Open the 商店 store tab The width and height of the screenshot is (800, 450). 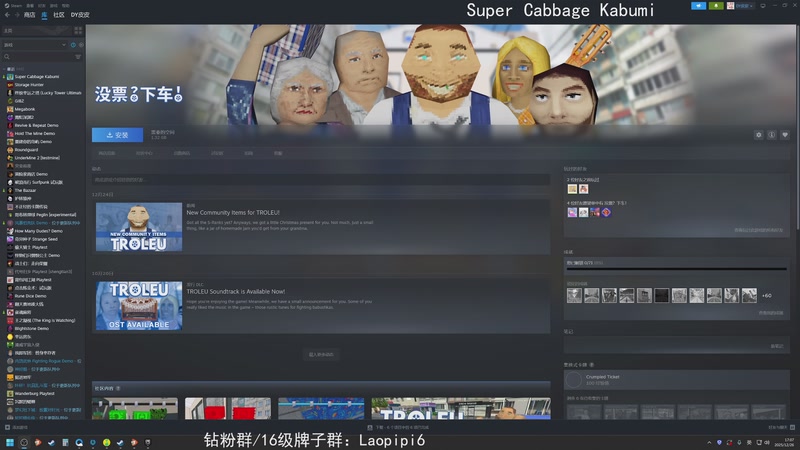tap(30, 15)
